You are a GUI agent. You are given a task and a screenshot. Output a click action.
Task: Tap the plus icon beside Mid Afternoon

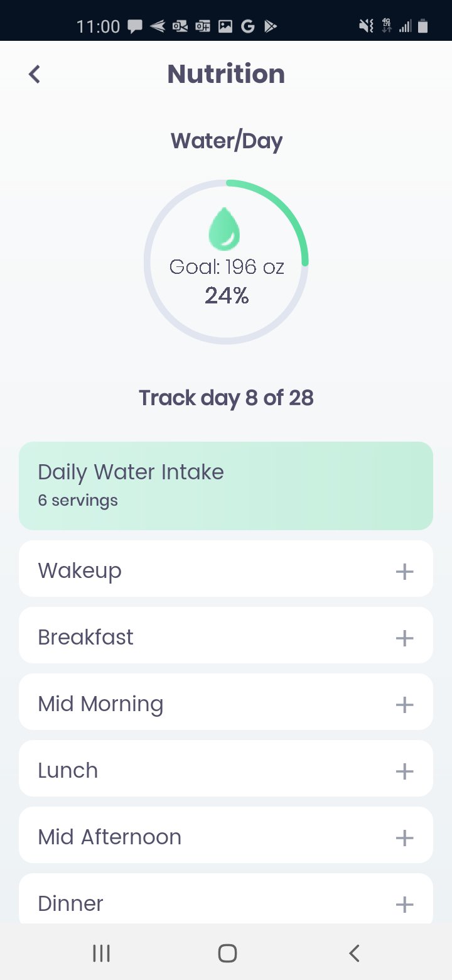point(404,838)
